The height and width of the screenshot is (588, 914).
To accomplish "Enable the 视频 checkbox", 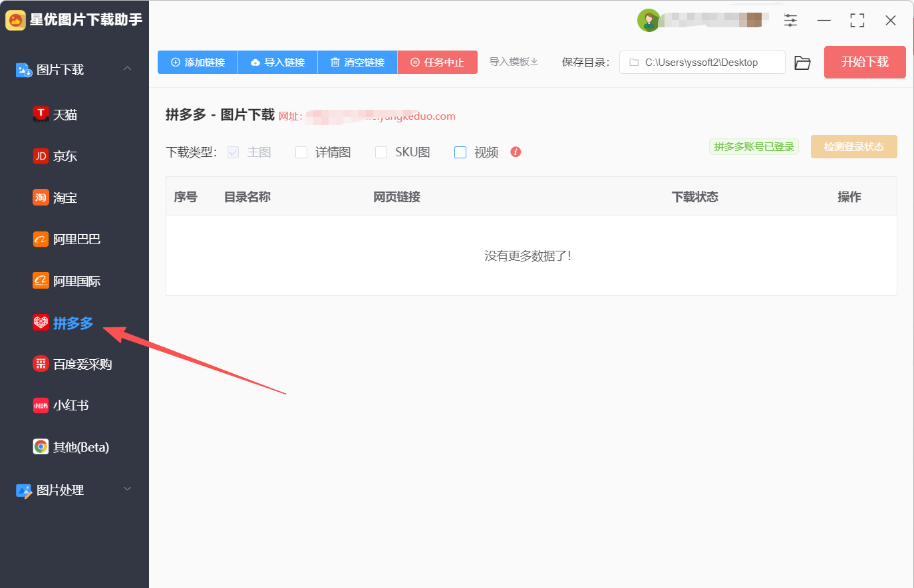I will 460,152.
